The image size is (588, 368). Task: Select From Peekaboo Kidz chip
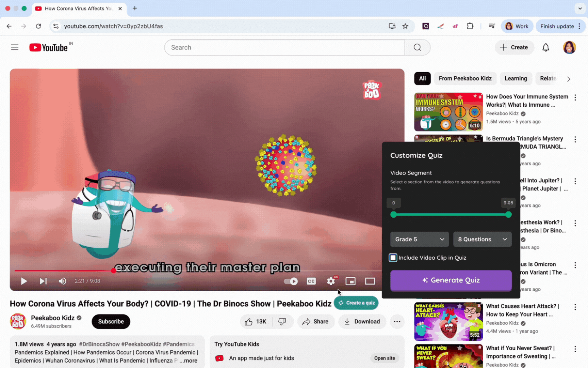click(465, 78)
